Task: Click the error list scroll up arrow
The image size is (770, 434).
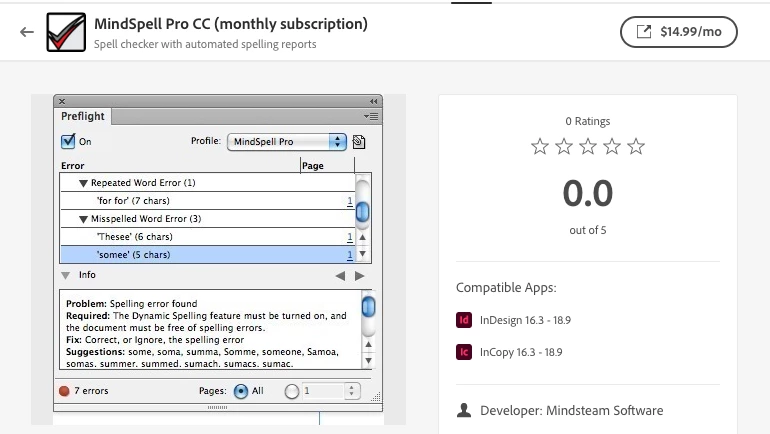Action: (362, 237)
